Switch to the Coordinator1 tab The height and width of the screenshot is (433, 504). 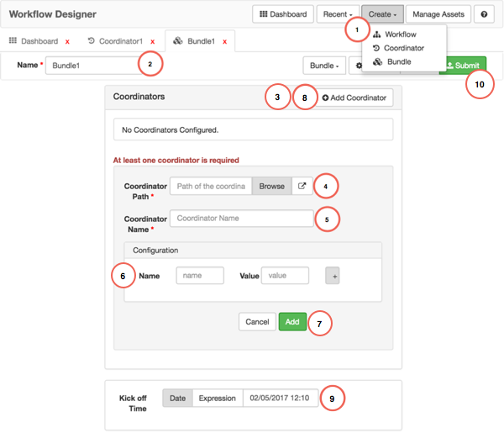point(120,41)
